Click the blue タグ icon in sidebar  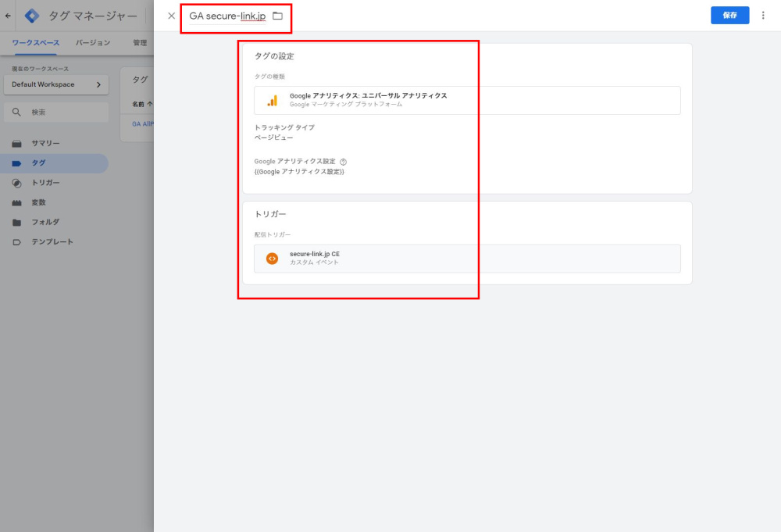click(x=16, y=163)
